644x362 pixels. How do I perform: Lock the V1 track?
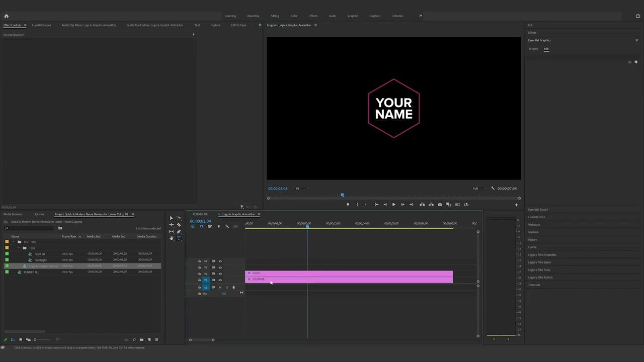[199, 280]
